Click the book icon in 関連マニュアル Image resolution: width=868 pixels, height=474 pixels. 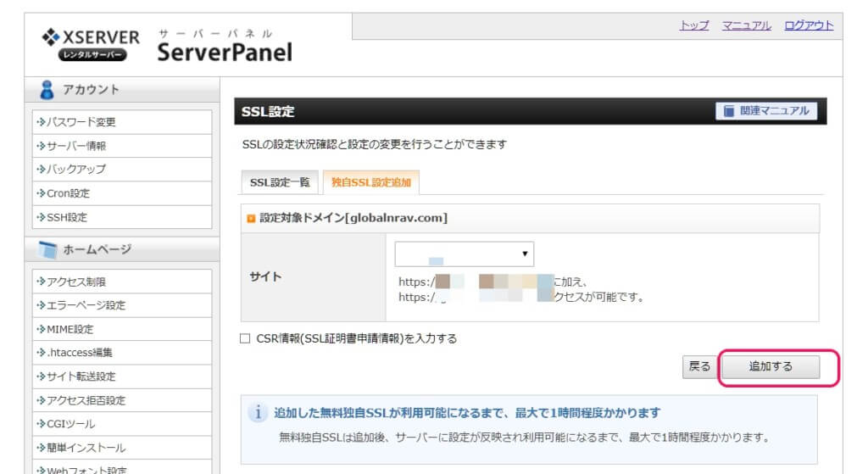[x=730, y=111]
